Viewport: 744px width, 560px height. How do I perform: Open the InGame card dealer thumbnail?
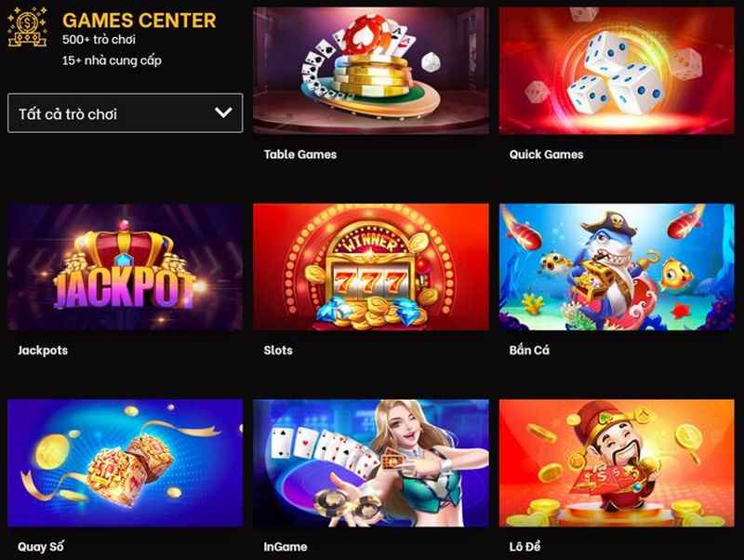(x=370, y=462)
